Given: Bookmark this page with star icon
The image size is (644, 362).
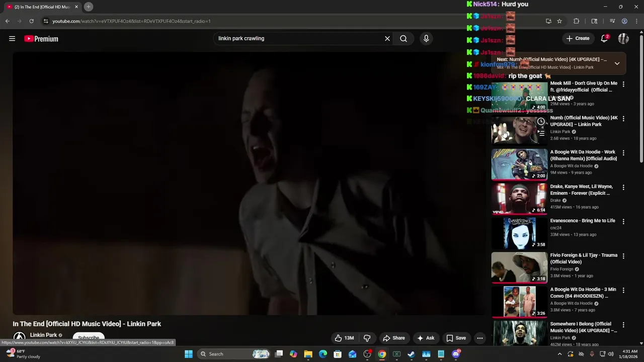Looking at the screenshot, I should tap(559, 21).
